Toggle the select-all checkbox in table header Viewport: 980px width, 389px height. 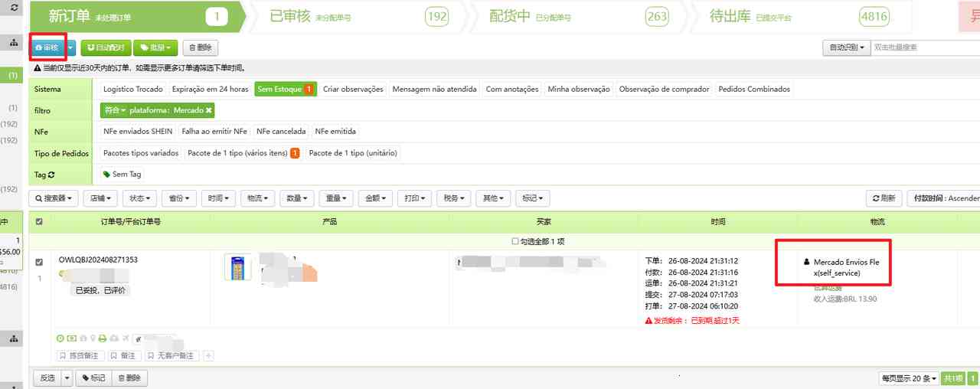point(40,222)
